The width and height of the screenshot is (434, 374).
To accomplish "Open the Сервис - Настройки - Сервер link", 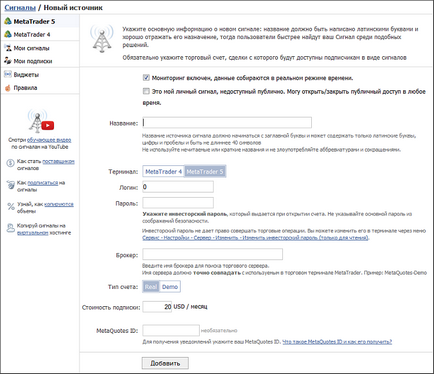I will [x=255, y=238].
